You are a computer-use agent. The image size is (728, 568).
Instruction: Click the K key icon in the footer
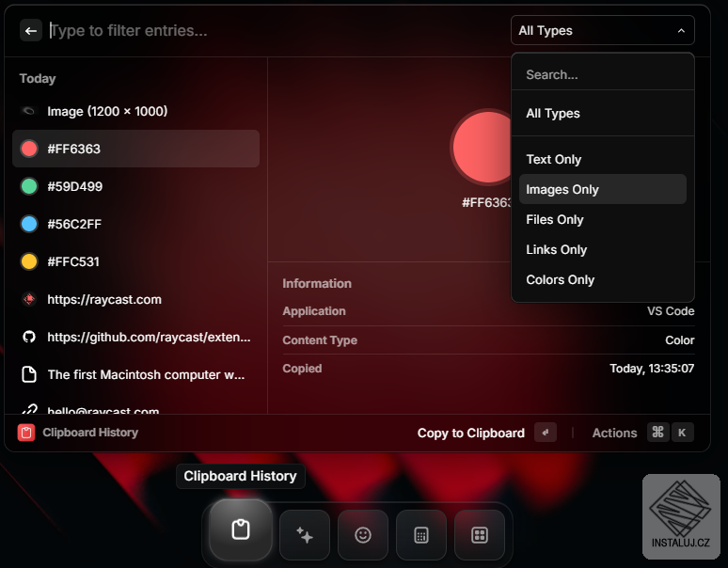[x=682, y=433]
